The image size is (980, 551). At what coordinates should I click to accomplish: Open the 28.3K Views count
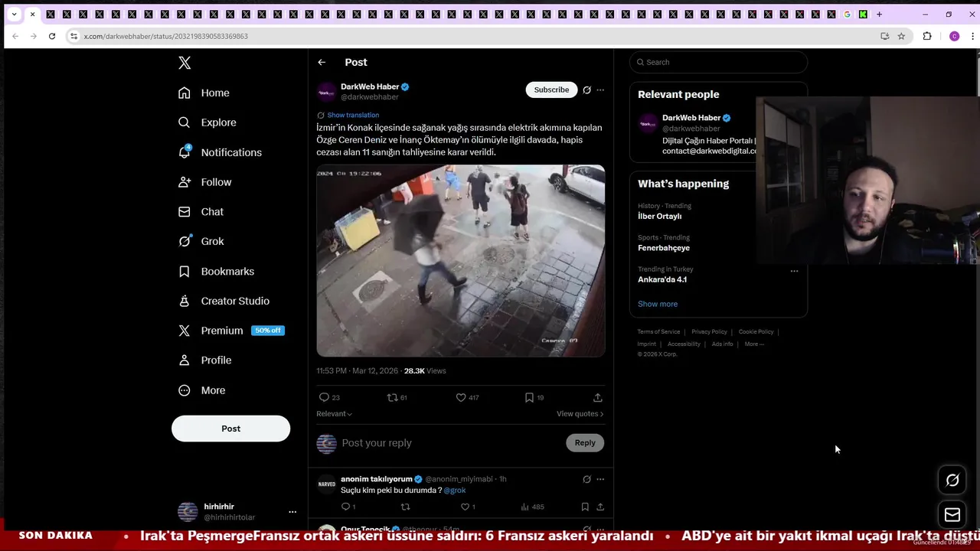(425, 371)
